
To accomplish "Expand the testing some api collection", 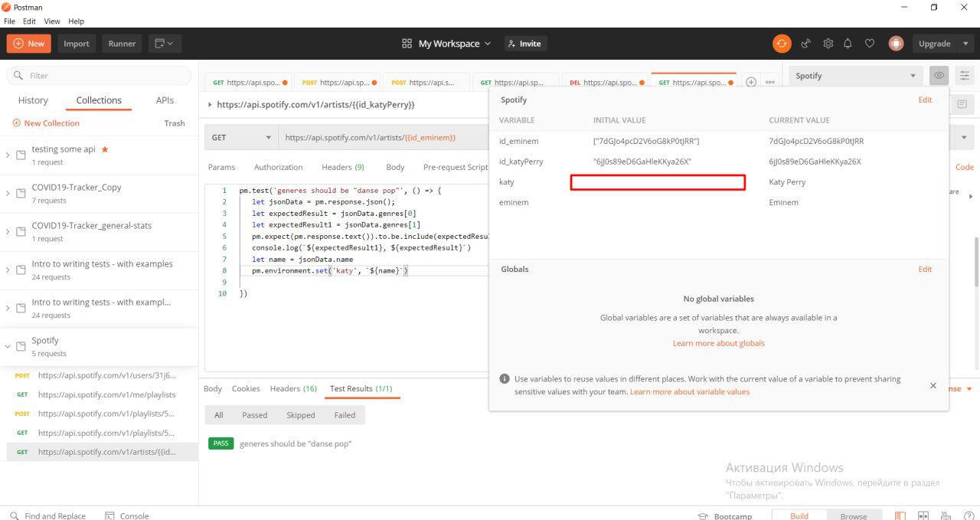I will tap(8, 155).
